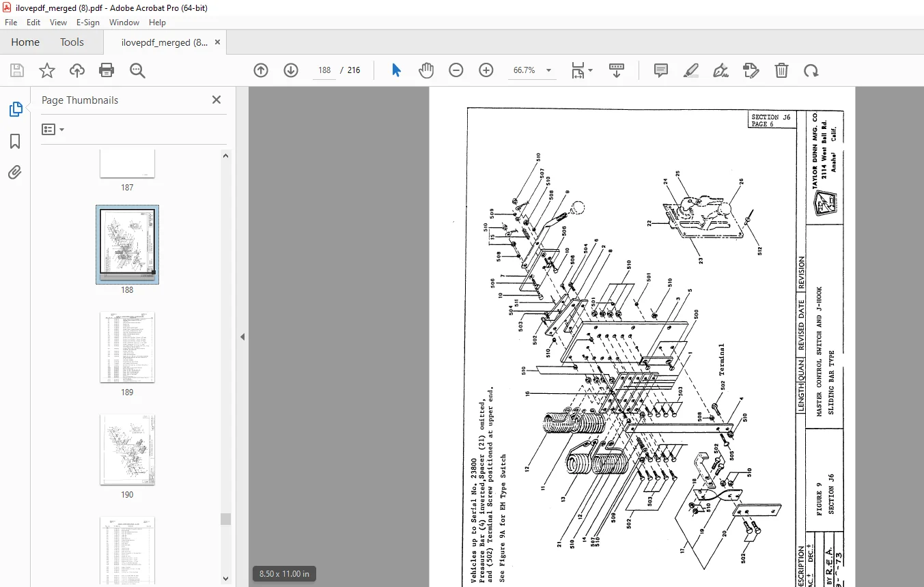924x587 pixels.
Task: Select the ilovepdf_merged document tab
Action: [x=165, y=42]
